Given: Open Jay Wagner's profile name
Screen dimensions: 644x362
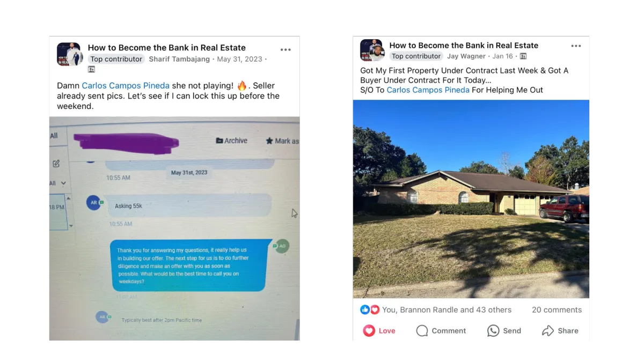Looking at the screenshot, I should pos(466,56).
